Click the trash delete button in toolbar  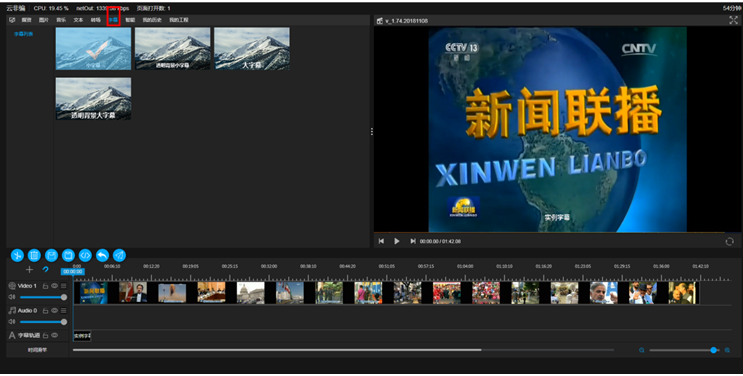tap(34, 256)
